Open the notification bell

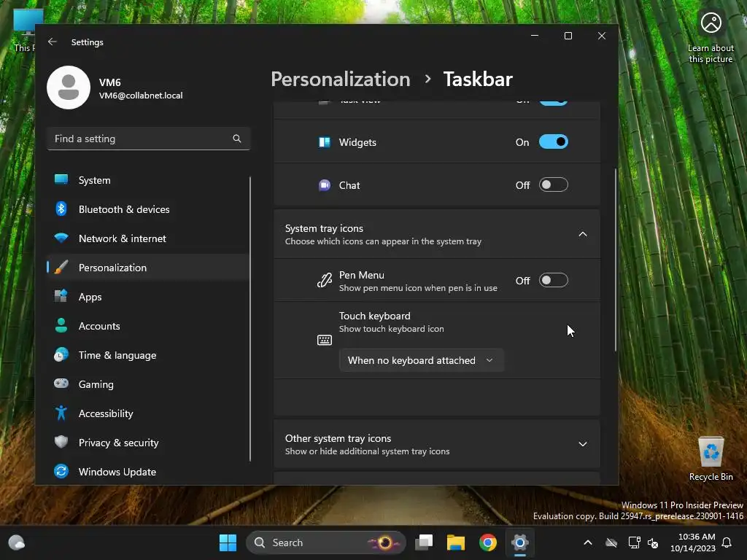[x=727, y=542]
